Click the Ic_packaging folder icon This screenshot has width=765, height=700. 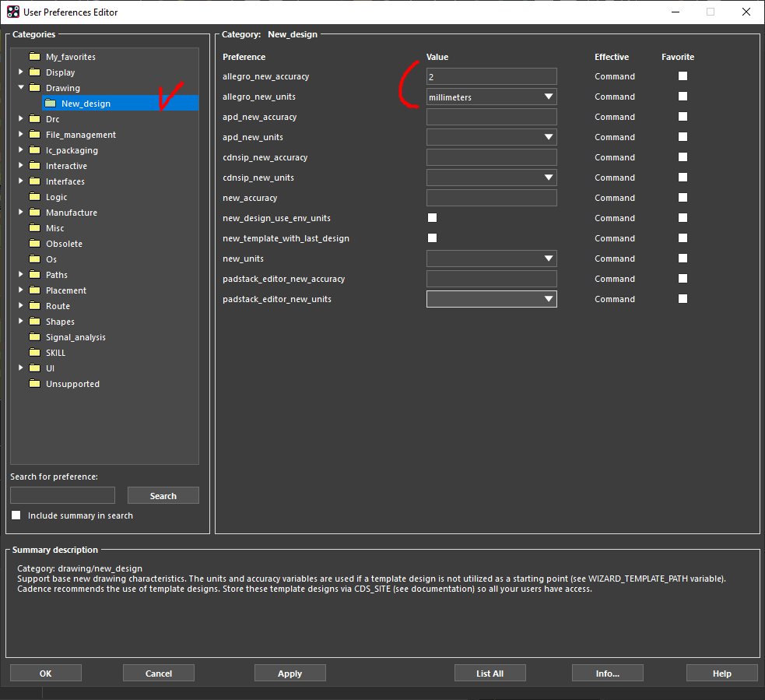[x=35, y=150]
